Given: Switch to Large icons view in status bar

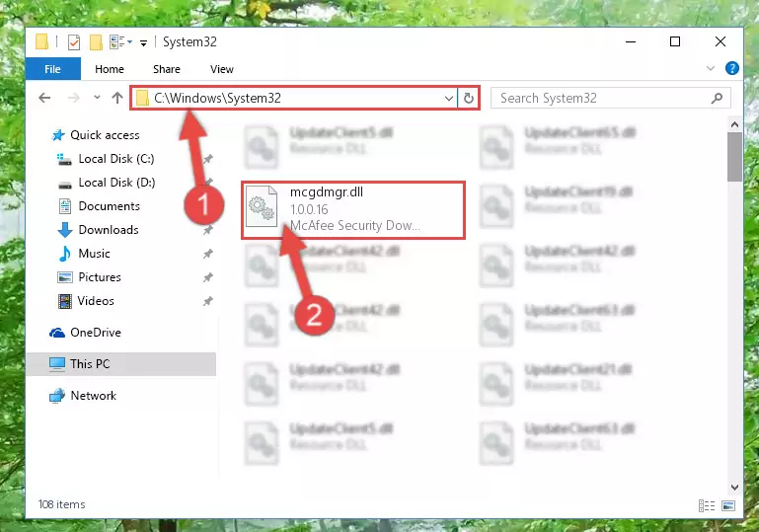Looking at the screenshot, I should pos(728,506).
